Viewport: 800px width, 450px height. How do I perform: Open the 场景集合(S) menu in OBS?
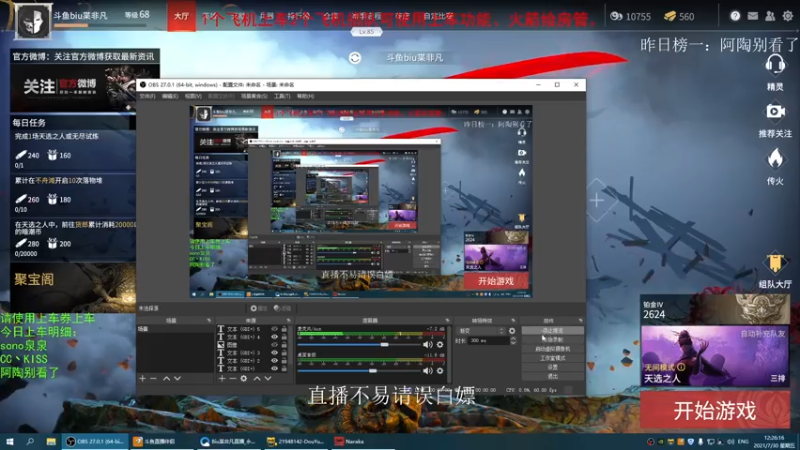pyautogui.click(x=254, y=96)
